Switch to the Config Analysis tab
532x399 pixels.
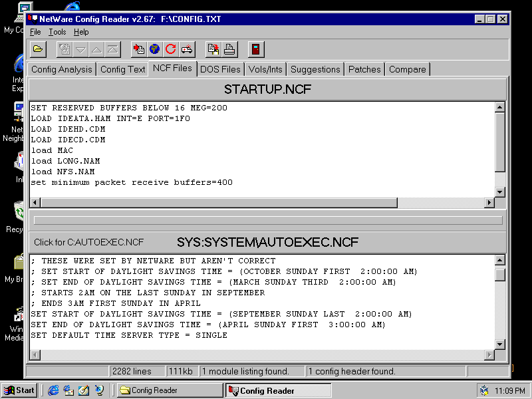pos(62,69)
